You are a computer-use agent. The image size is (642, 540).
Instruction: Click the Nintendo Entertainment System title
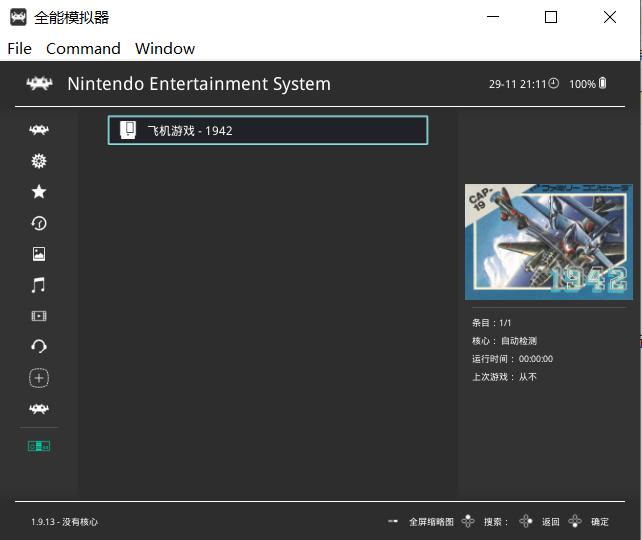pos(199,84)
